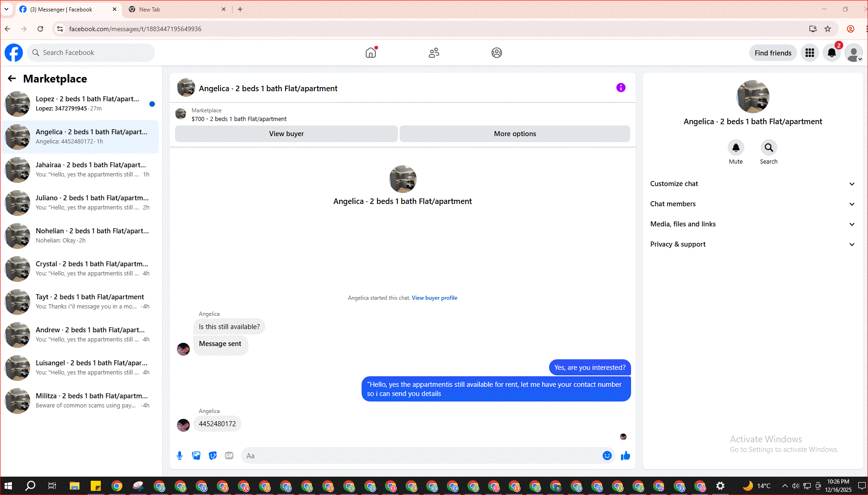Viewport: 868px width, 495px height.
Task: Click the Find friends button
Action: [x=773, y=53]
